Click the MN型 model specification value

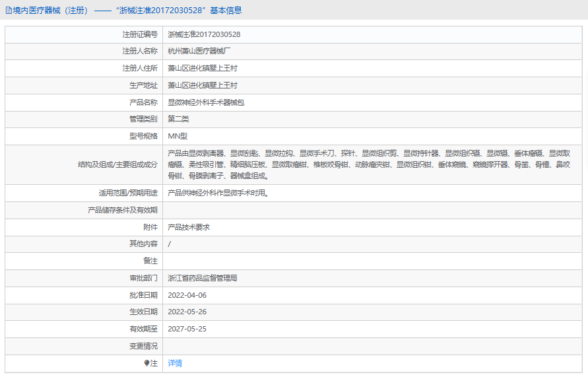tap(178, 136)
